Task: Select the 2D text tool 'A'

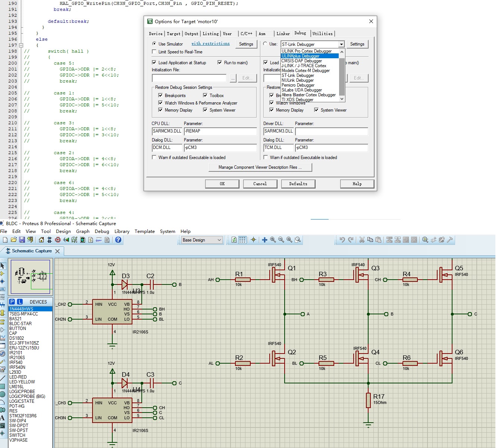Action: coord(3,418)
